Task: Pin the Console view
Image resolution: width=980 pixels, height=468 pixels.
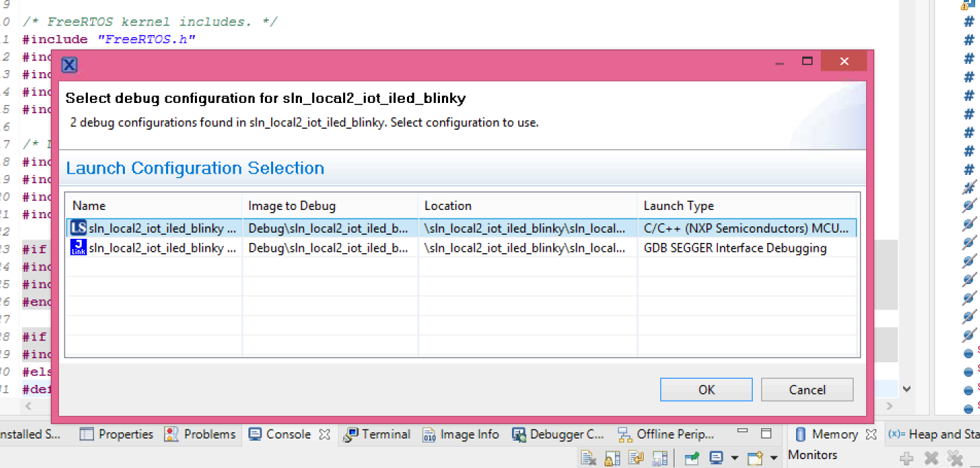Action: pyautogui.click(x=691, y=458)
